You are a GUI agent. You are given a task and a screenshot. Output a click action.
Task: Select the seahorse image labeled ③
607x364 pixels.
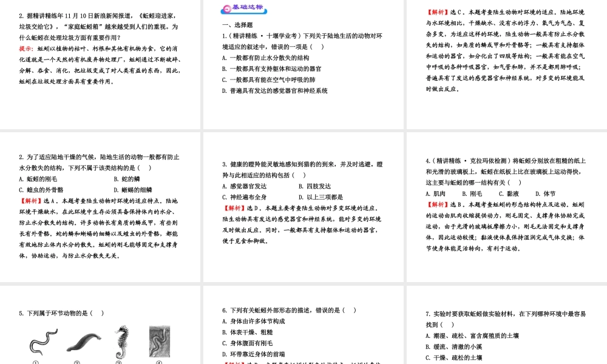(122, 342)
